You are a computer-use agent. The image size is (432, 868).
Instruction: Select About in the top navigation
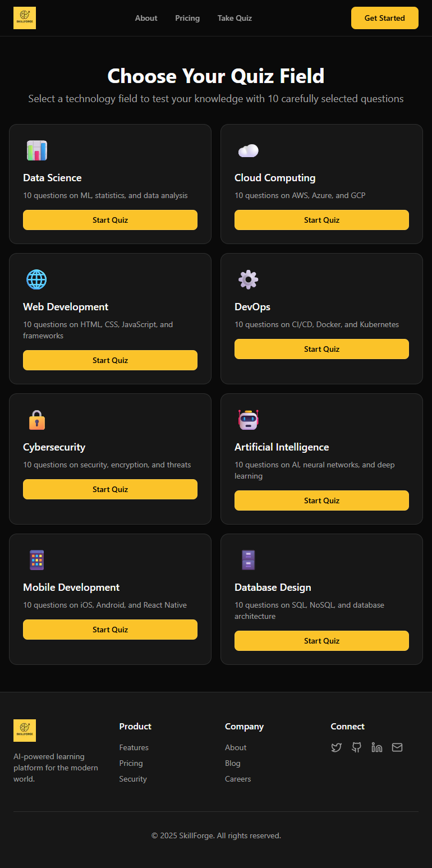pyautogui.click(x=146, y=18)
